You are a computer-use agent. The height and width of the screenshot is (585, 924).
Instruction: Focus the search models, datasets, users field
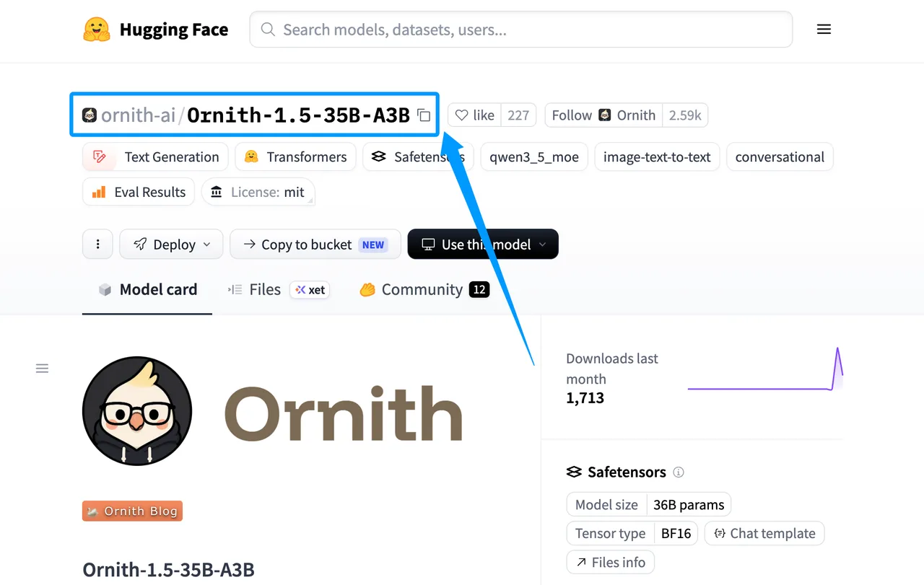click(x=521, y=30)
